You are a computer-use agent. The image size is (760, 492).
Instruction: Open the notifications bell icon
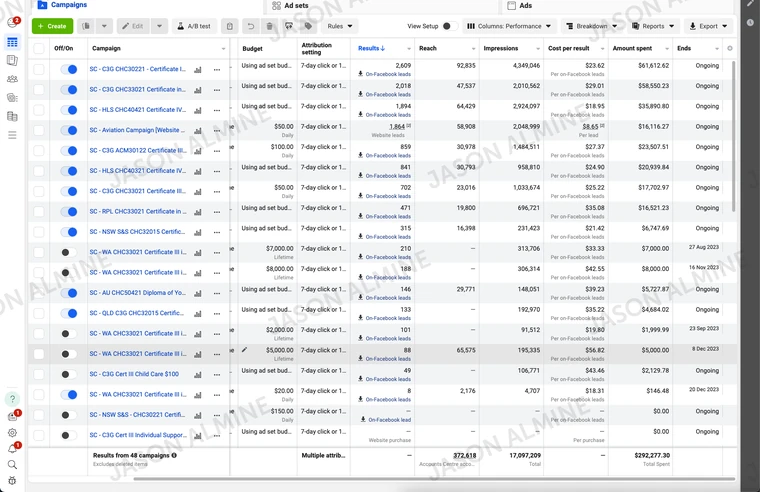[13, 448]
